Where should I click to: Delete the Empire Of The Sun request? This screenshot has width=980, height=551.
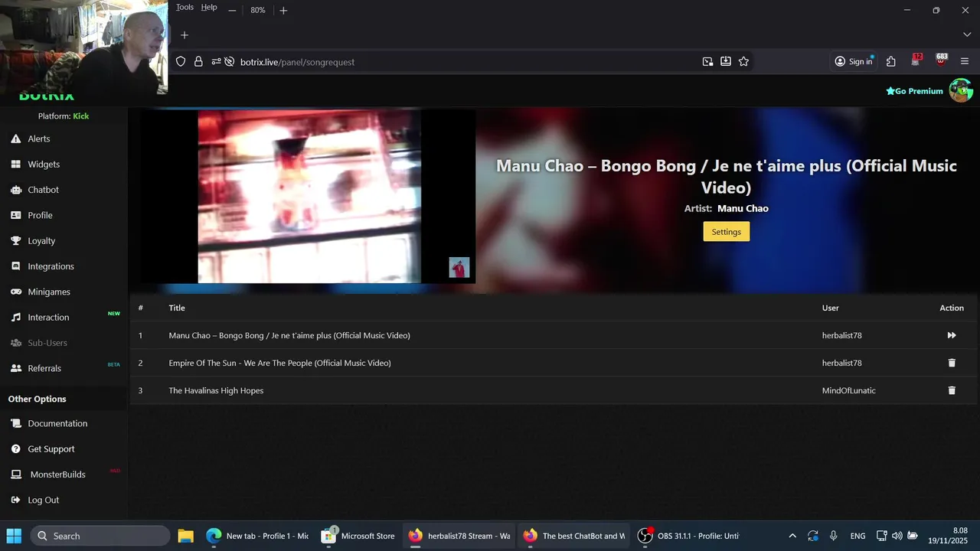pos(952,363)
